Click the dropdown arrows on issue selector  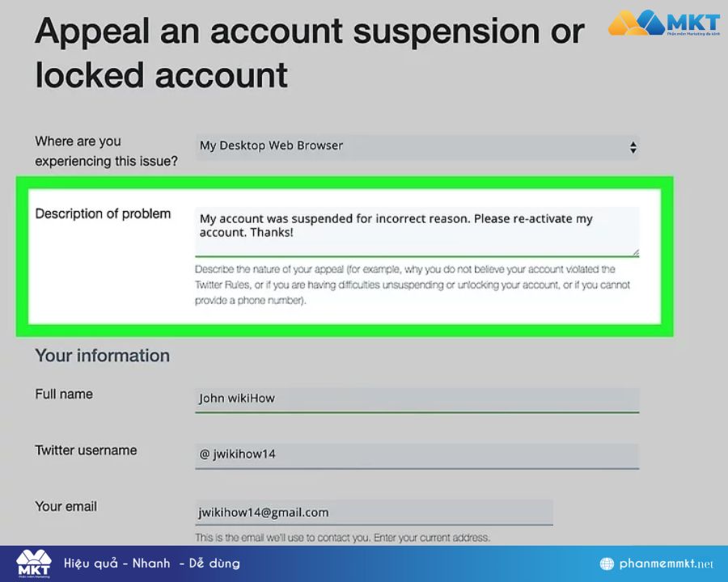coord(633,147)
